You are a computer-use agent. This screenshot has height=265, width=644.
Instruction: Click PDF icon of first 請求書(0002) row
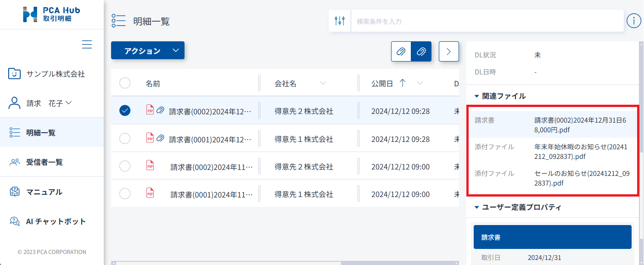[x=150, y=110]
